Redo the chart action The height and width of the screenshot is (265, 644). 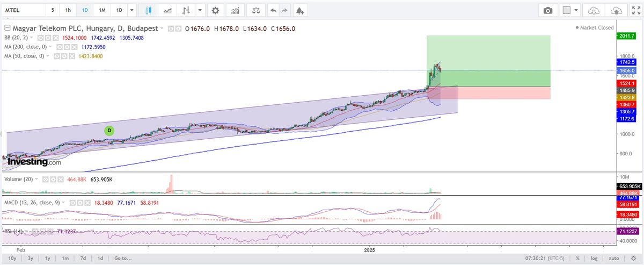pyautogui.click(x=284, y=10)
